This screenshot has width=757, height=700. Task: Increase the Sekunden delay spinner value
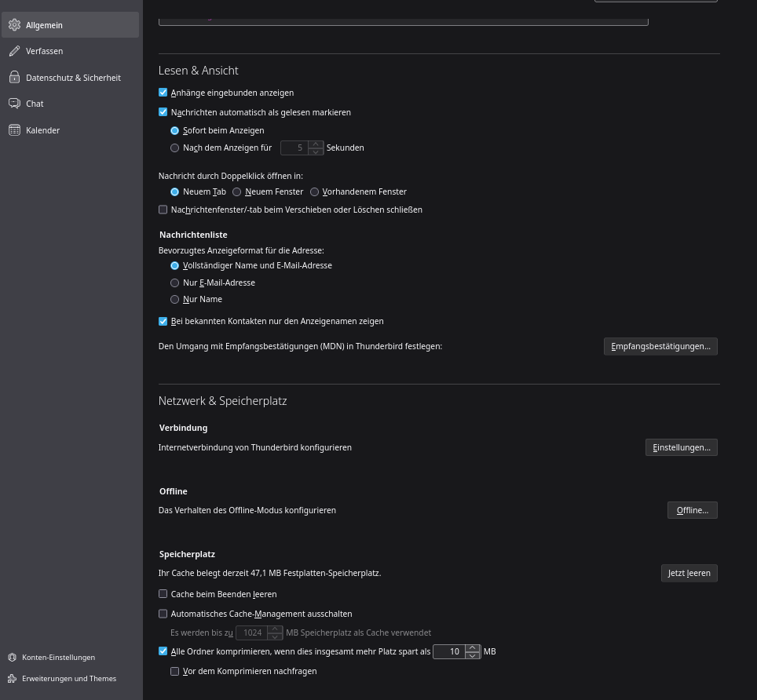(x=316, y=144)
